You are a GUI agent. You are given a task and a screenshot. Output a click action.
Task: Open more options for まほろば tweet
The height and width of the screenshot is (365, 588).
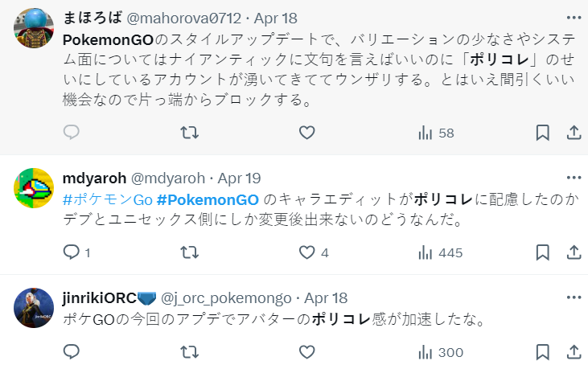tap(573, 17)
